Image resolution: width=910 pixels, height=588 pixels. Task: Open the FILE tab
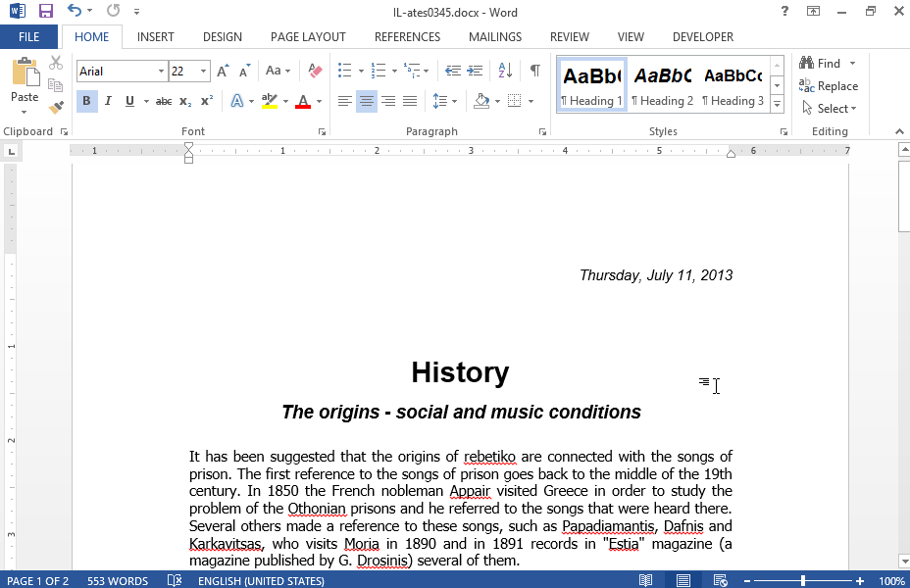coord(29,37)
